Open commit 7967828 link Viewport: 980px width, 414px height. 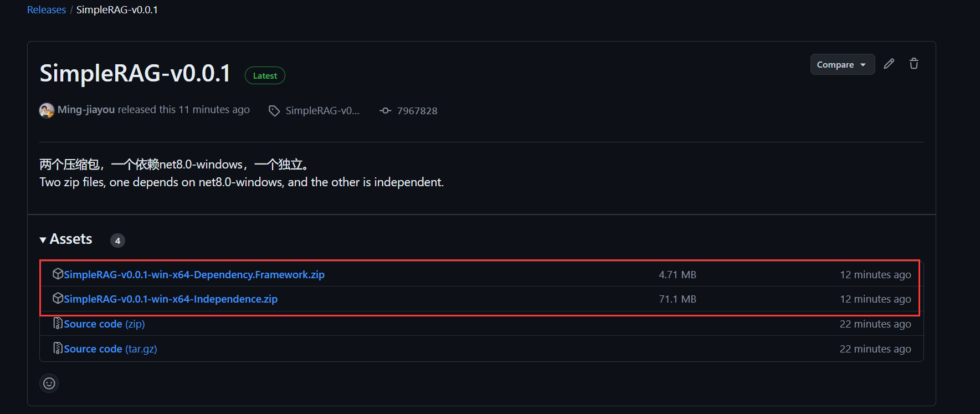(x=417, y=111)
